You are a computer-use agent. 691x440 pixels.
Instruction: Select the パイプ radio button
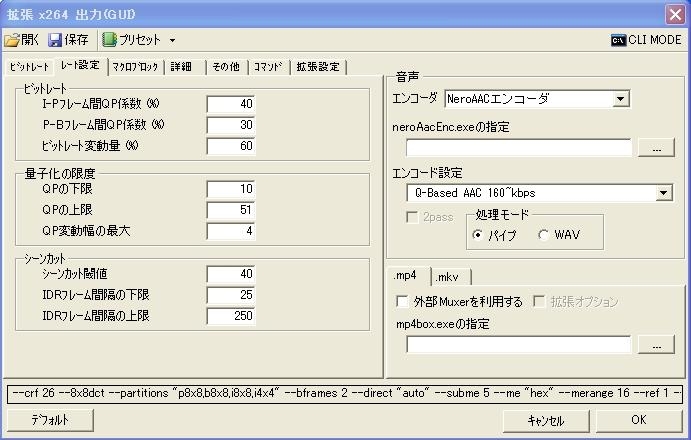tap(477, 235)
